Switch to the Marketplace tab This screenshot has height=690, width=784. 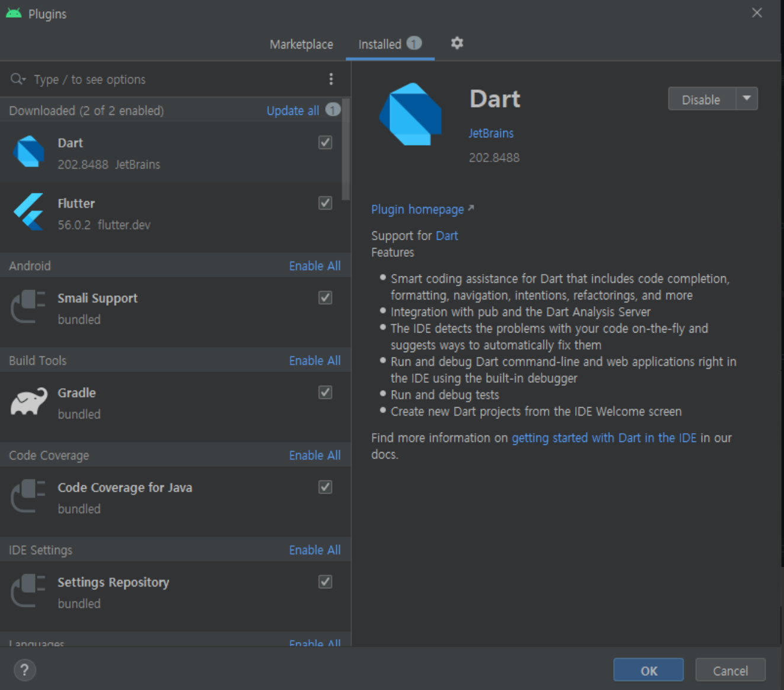(301, 44)
